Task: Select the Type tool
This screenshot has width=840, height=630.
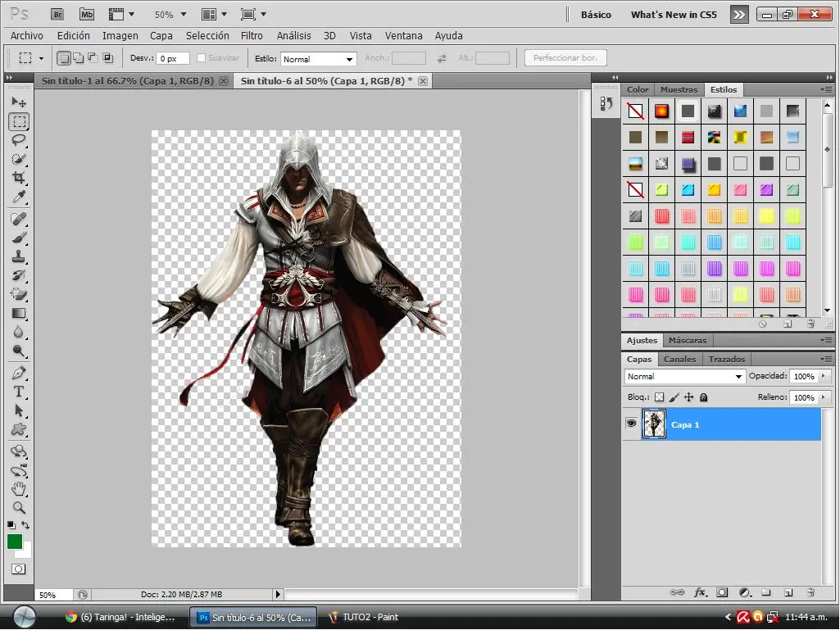Action: (x=19, y=392)
